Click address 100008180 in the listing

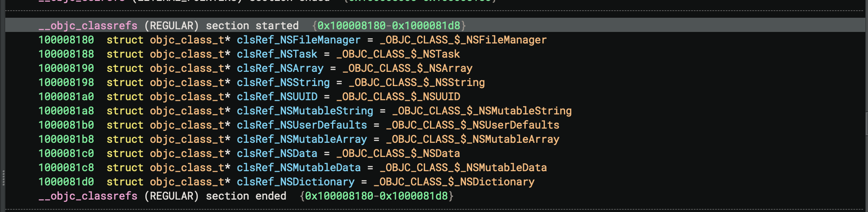pos(66,40)
